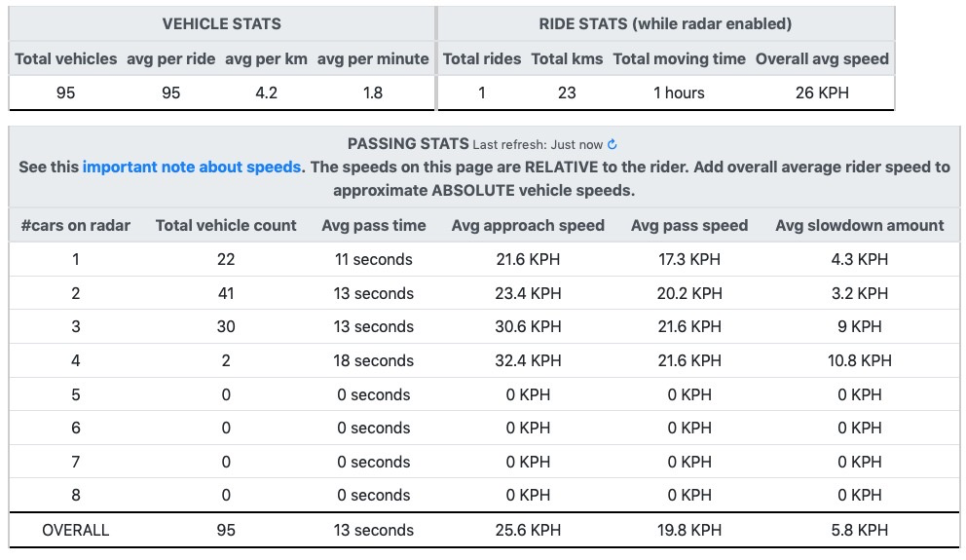Select the 10.8 KPH slowdown cell
This screenshot has width=966, height=560.
pyautogui.click(x=860, y=360)
